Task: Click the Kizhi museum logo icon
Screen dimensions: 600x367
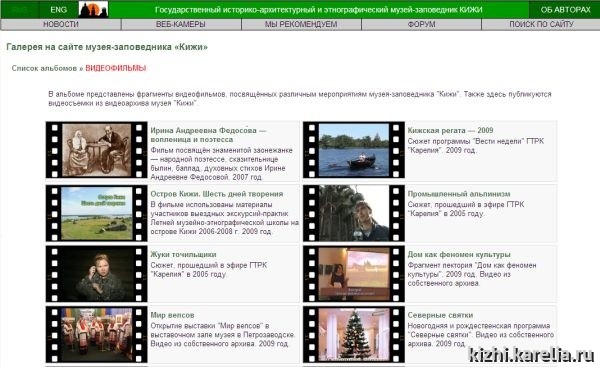Action: [x=93, y=10]
